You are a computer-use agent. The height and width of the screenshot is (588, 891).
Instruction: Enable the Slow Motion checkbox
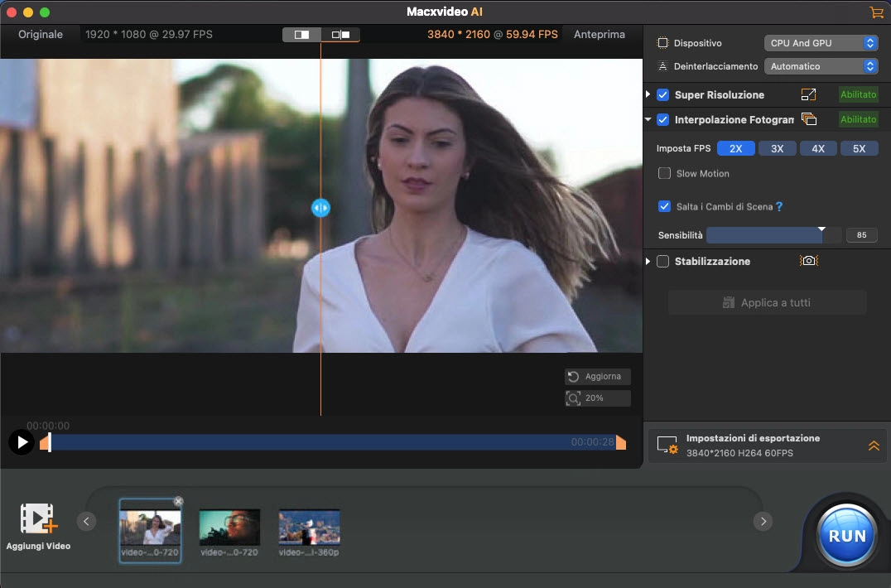click(x=664, y=174)
